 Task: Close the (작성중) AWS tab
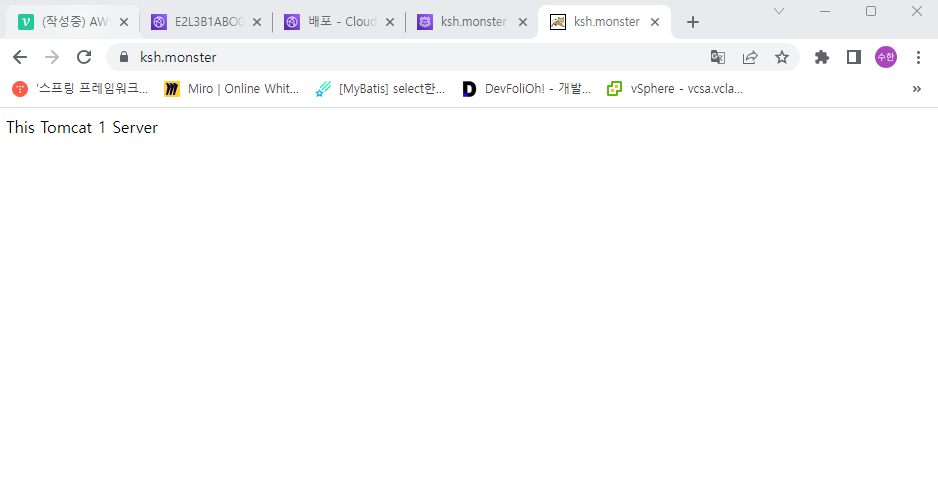pos(124,22)
